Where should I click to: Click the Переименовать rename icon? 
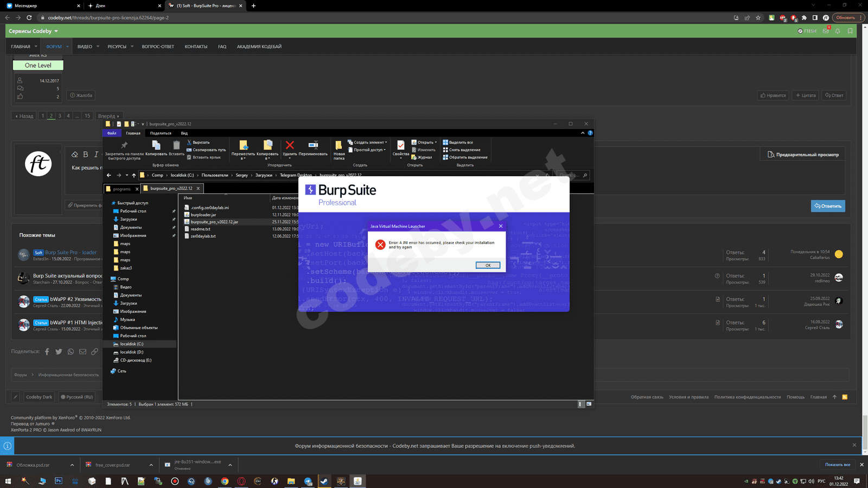[x=313, y=145]
